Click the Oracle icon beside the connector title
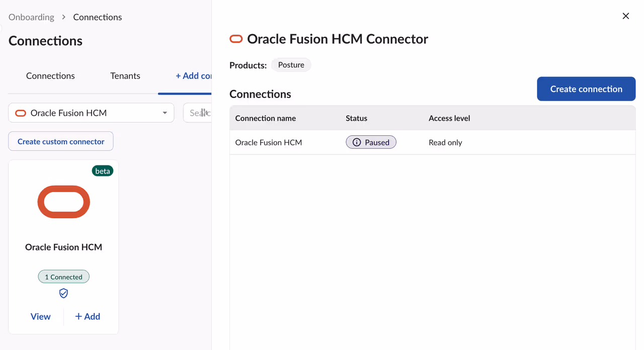The width and height of the screenshot is (644, 350). coord(236,39)
